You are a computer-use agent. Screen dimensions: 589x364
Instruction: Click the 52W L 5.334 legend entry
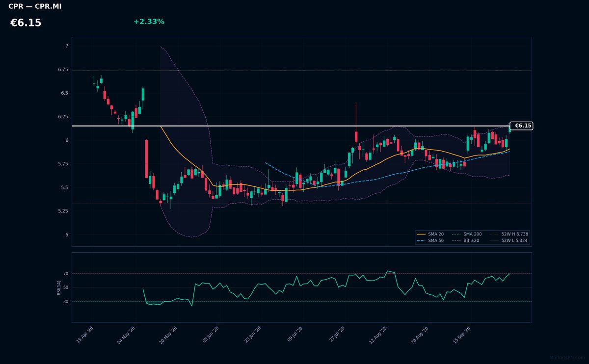click(x=509, y=241)
